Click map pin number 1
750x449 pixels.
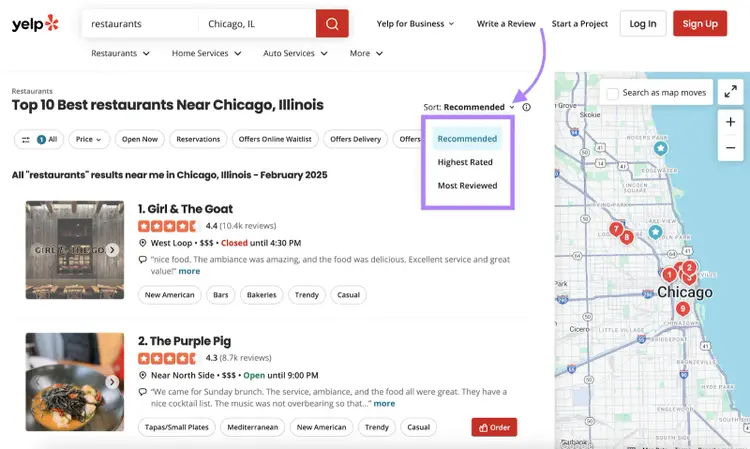pos(669,275)
